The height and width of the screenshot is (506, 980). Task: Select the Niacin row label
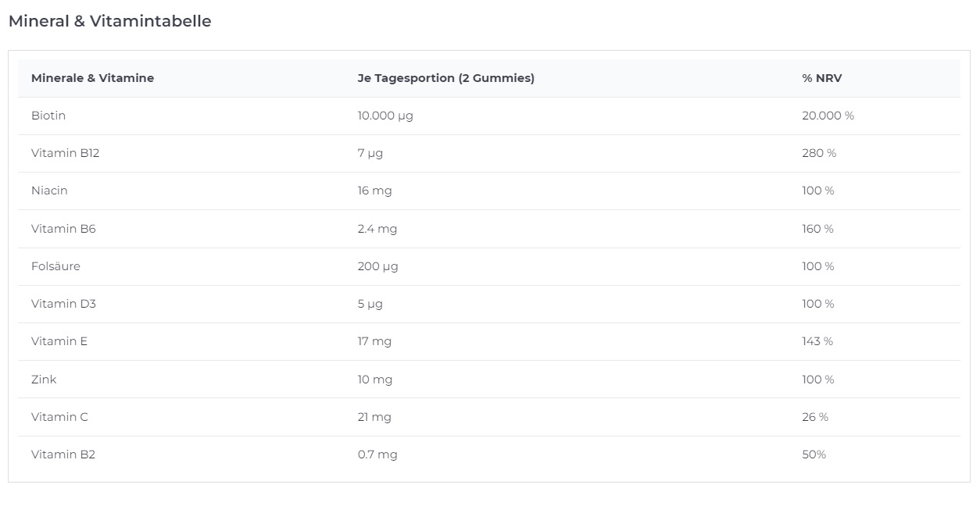(49, 191)
